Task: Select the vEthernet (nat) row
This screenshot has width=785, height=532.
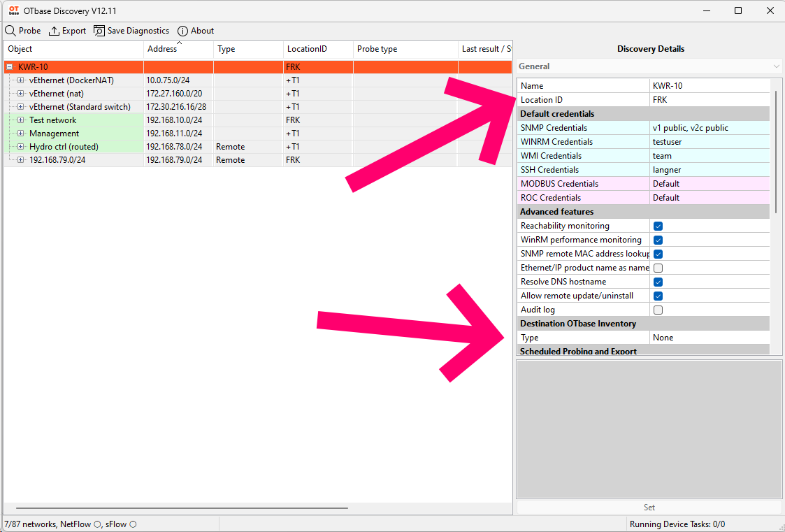Action: click(258, 94)
